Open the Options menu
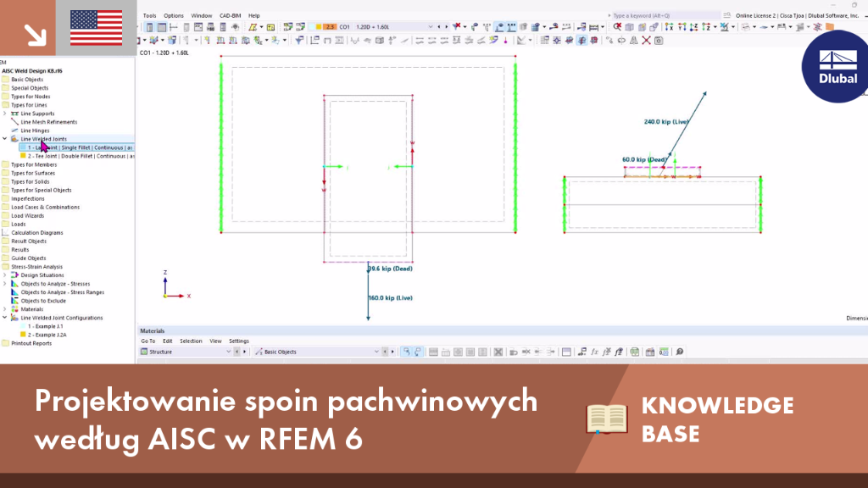 point(173,15)
